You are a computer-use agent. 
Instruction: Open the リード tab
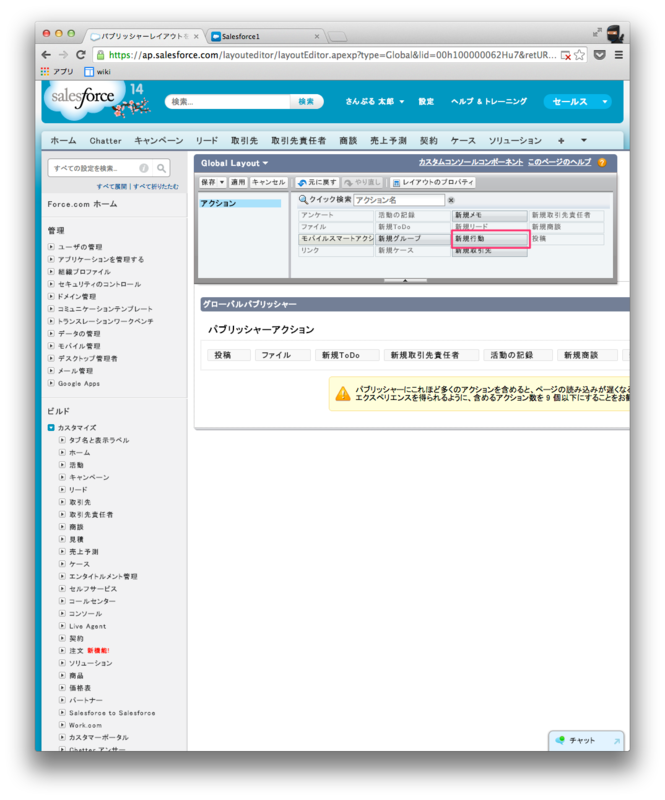click(207, 140)
